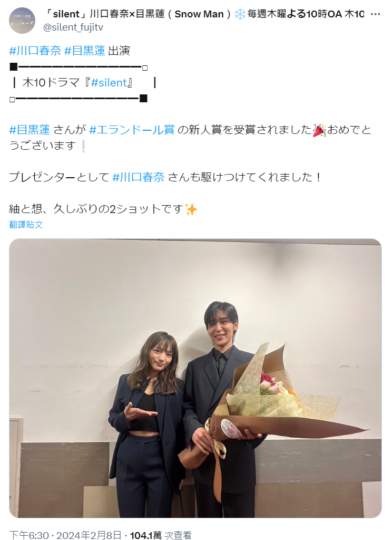
Task: Open the 「silent」 account display name
Action: [204, 14]
